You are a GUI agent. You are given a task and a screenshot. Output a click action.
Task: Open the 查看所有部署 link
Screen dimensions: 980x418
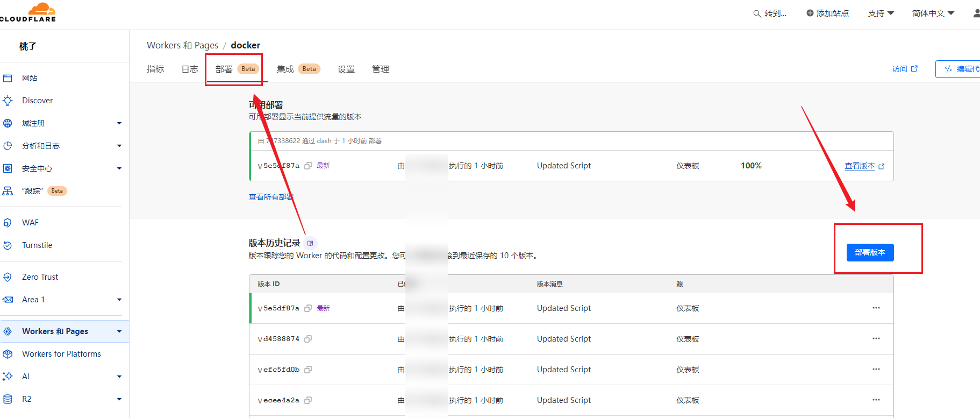coord(271,197)
